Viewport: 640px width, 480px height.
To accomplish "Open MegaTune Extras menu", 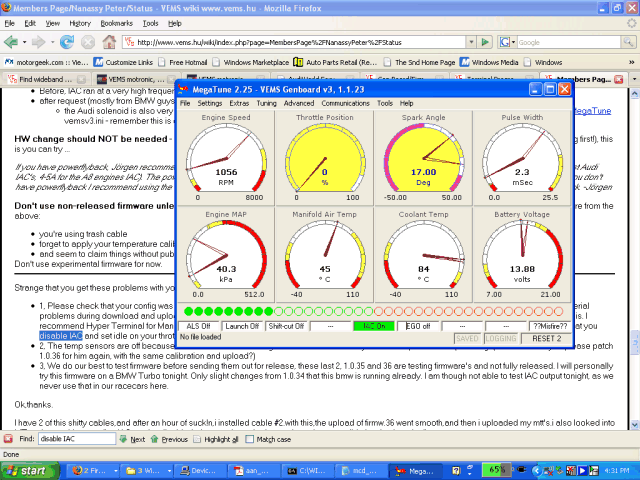I will click(x=239, y=103).
